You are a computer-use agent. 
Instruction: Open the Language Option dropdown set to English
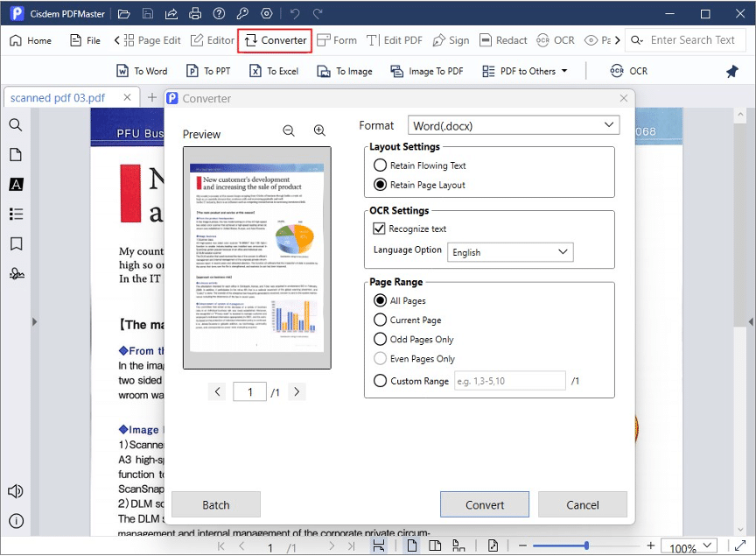tap(510, 251)
